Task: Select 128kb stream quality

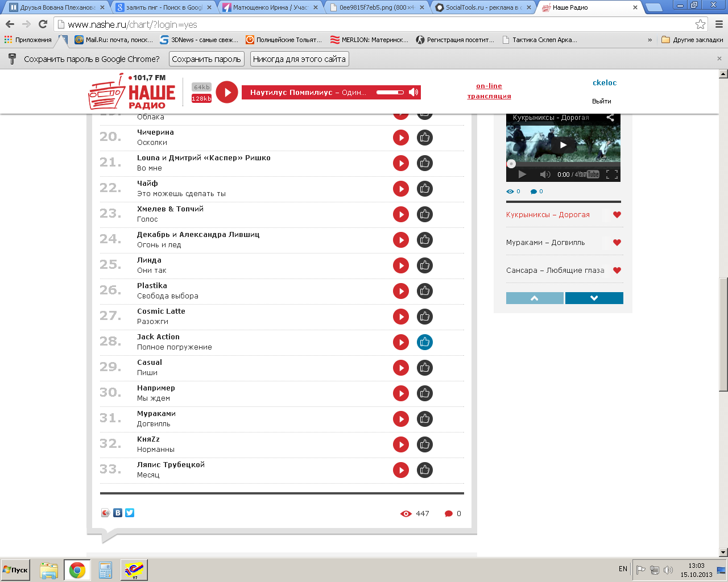Action: 201,98
